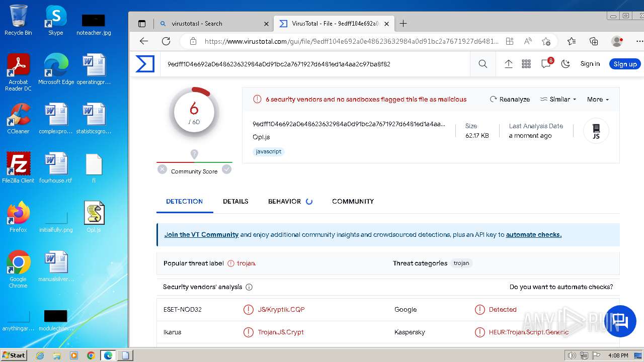Image resolution: width=644 pixels, height=362 pixels.
Task: Switch to the virustotasl - Search tab
Action: point(213,24)
